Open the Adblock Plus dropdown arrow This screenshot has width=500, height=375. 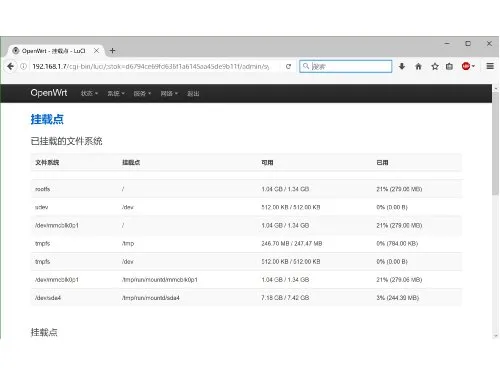pos(473,66)
